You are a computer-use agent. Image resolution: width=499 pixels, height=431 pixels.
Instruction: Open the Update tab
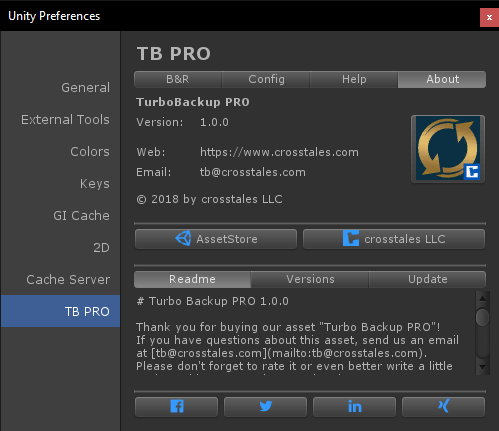(427, 279)
